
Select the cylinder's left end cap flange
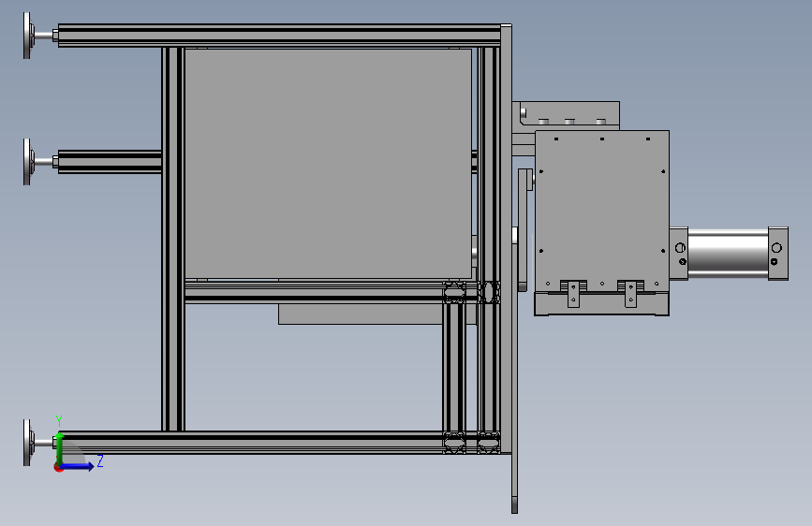pyautogui.click(x=678, y=254)
